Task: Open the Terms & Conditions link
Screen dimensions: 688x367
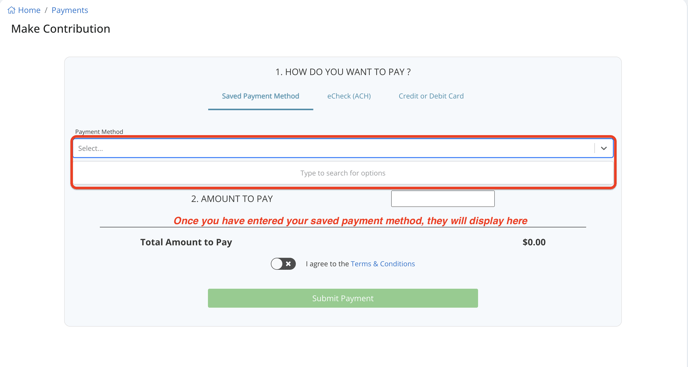Action: 383,264
